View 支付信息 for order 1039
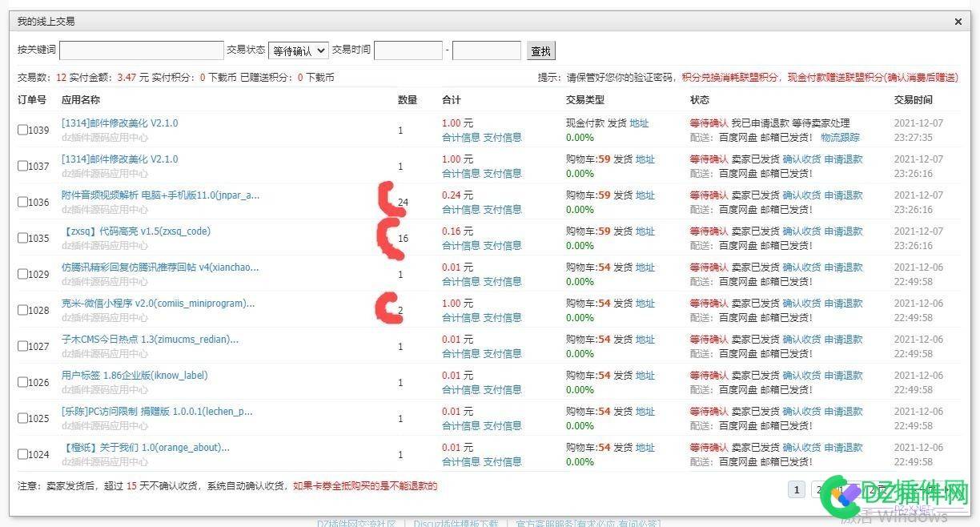The width and height of the screenshot is (980, 527). [503, 138]
